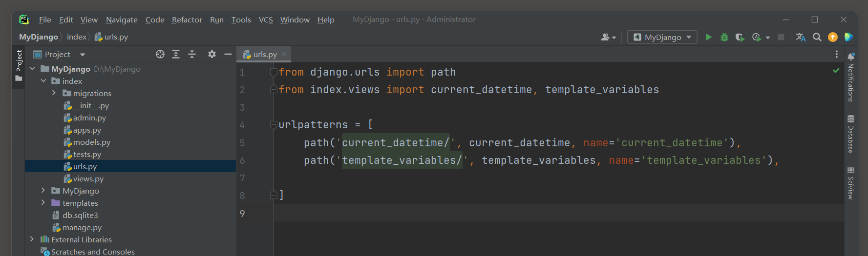Select manage.py in project tree

(x=82, y=228)
